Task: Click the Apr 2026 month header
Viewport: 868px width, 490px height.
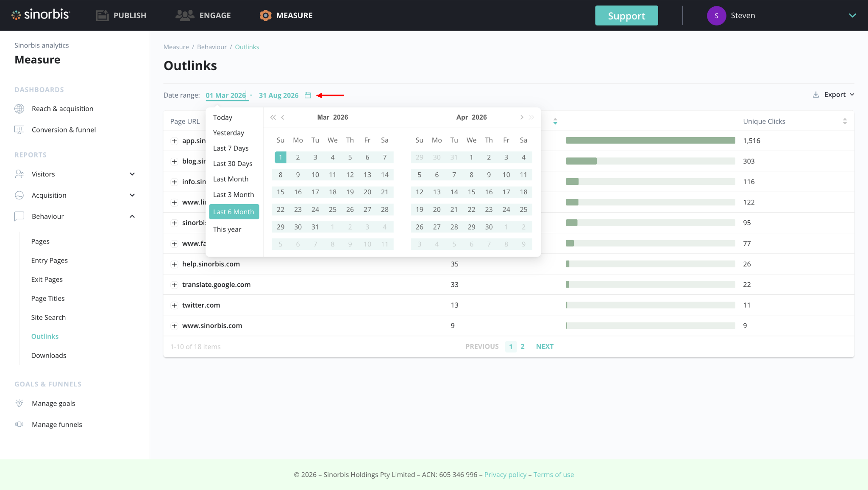Action: pos(472,118)
